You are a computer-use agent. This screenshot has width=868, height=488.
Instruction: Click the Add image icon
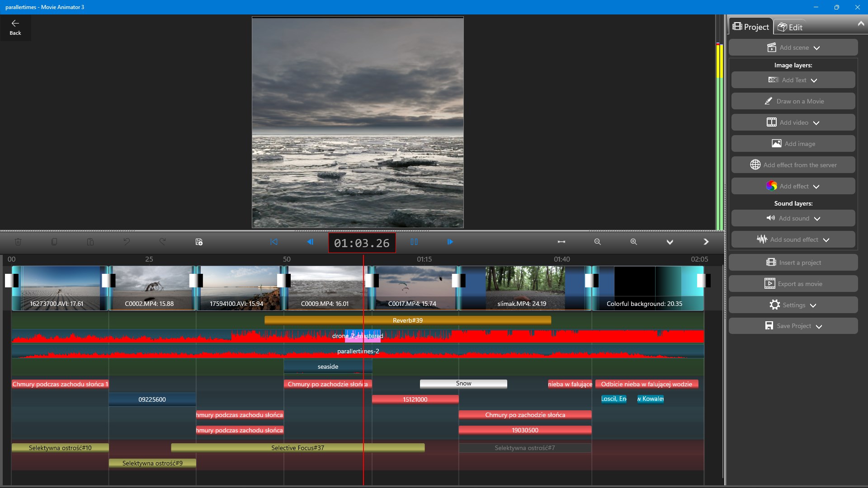(x=777, y=143)
